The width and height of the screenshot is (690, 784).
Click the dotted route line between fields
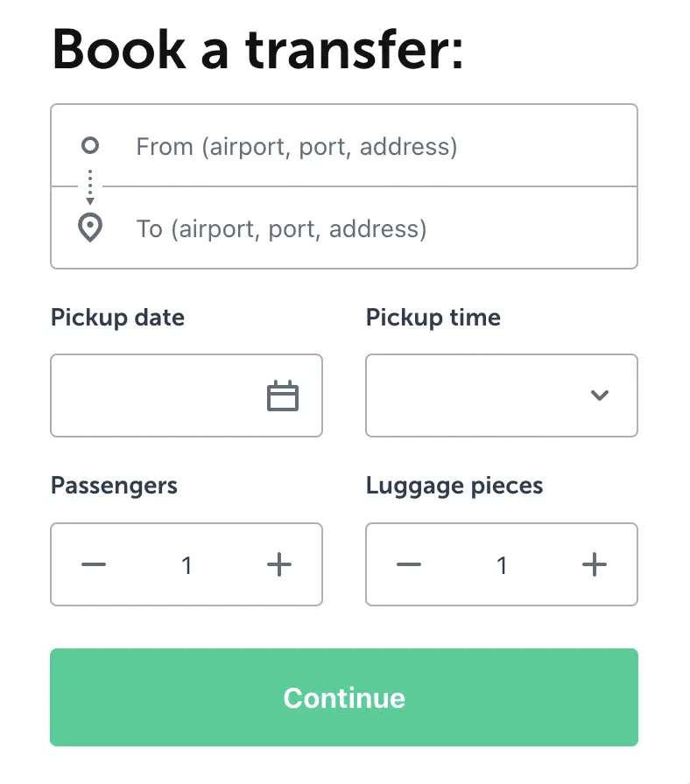[x=89, y=185]
